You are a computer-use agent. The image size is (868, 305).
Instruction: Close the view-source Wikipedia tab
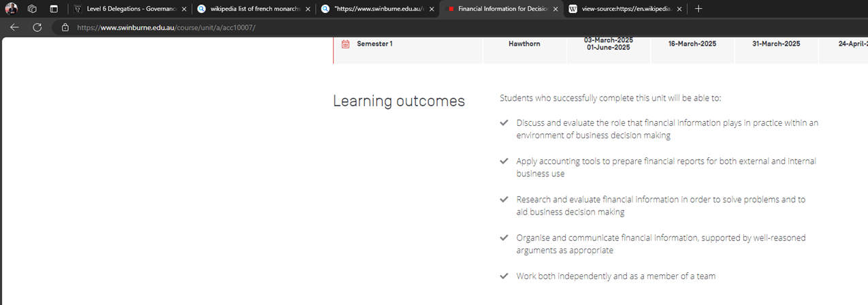(679, 9)
